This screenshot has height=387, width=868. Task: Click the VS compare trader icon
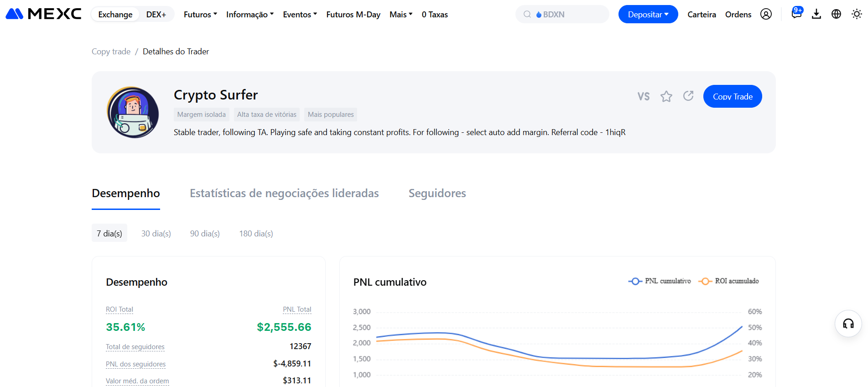point(644,96)
